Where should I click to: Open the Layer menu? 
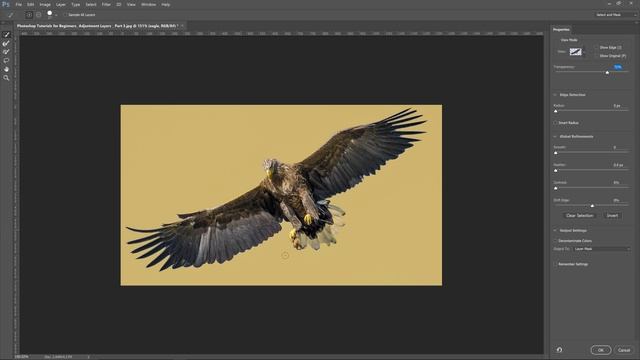click(61, 4)
